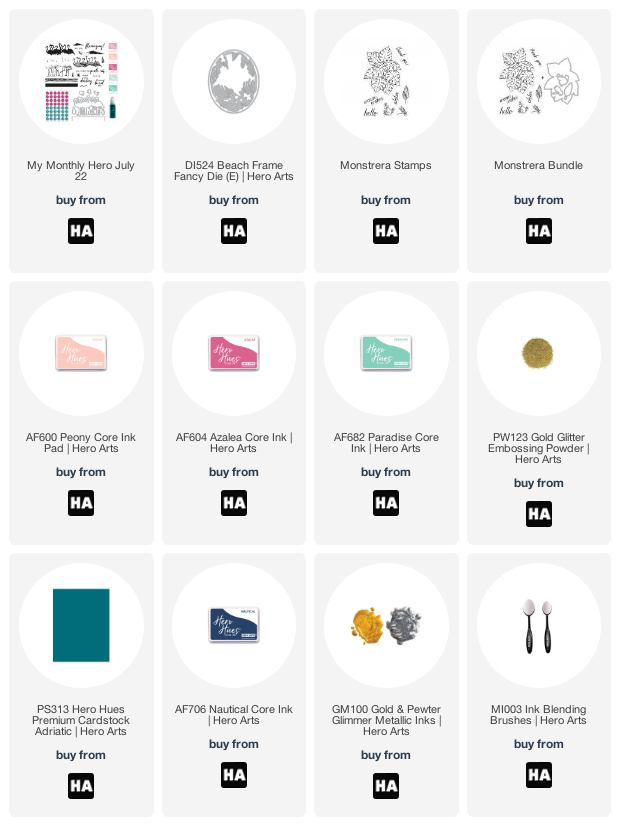Click HA icon below Monstrera Stamps
Image resolution: width=620 pixels, height=838 pixels.
[386, 231]
